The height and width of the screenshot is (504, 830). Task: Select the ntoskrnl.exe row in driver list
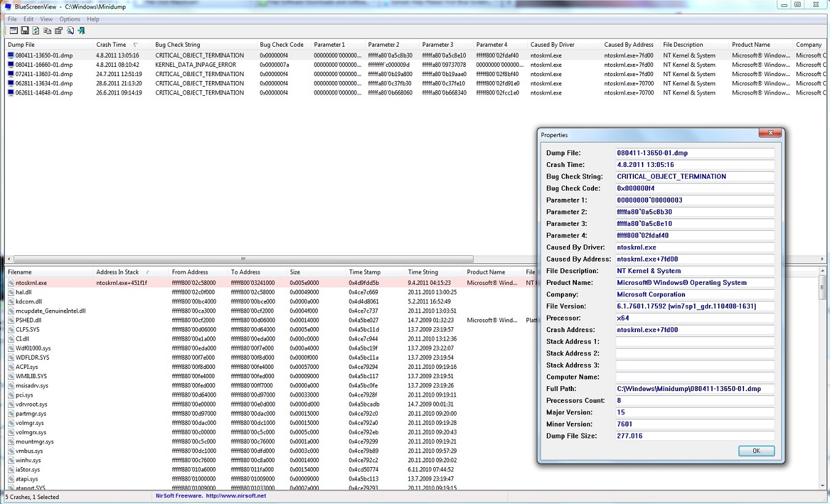[x=31, y=283]
